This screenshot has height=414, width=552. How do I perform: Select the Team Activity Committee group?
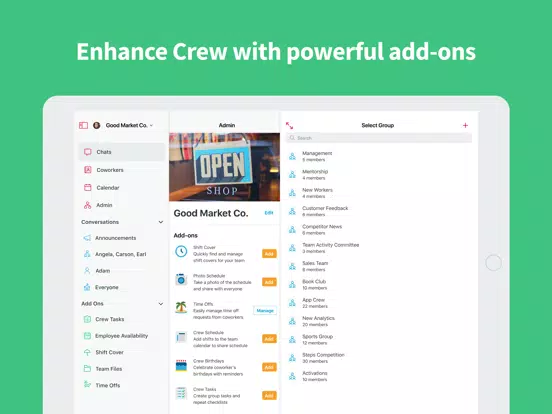(379, 248)
